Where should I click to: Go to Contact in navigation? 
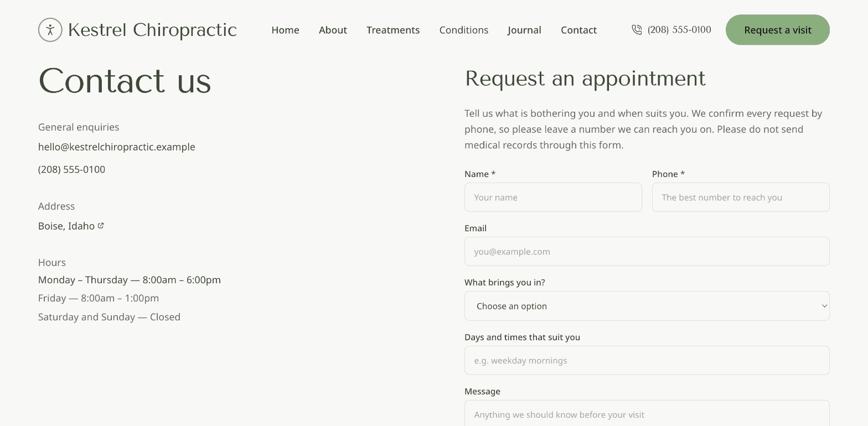coord(578,30)
